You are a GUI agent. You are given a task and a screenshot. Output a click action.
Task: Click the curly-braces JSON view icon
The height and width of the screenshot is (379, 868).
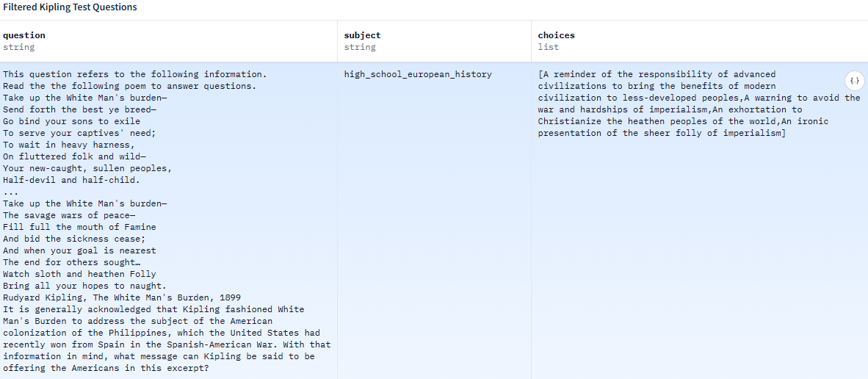click(x=854, y=80)
